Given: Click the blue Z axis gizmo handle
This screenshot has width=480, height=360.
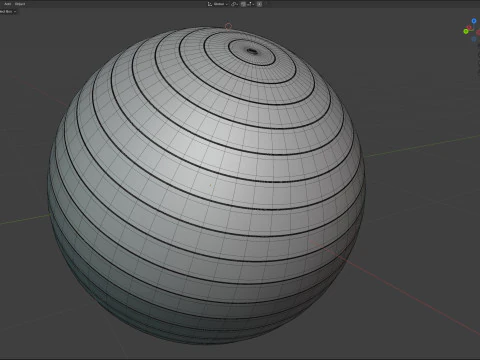Looking at the screenshot, I should (x=474, y=21).
